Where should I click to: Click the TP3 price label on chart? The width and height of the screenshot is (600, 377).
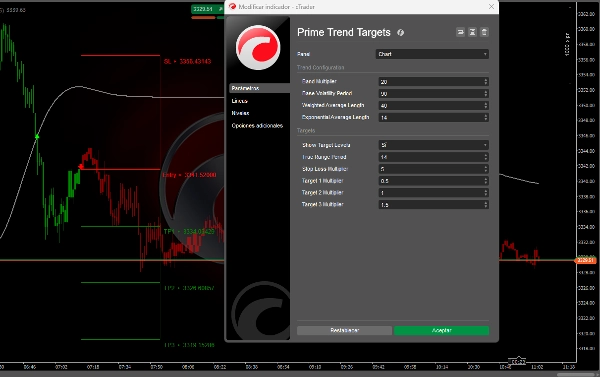[189, 345]
